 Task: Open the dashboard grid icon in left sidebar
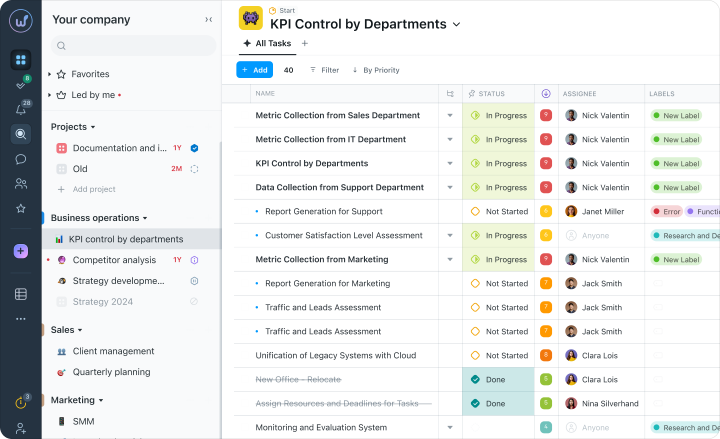(21, 60)
